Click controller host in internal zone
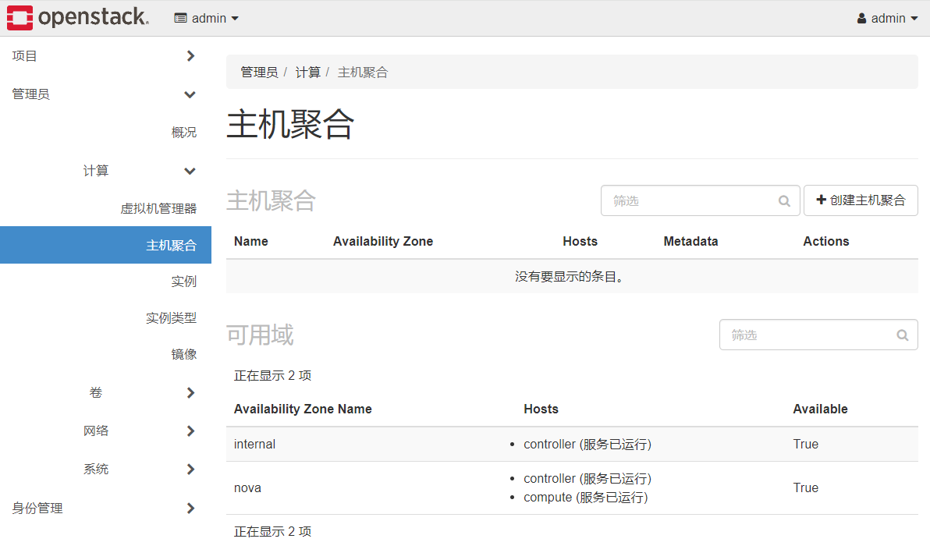 pyautogui.click(x=587, y=445)
